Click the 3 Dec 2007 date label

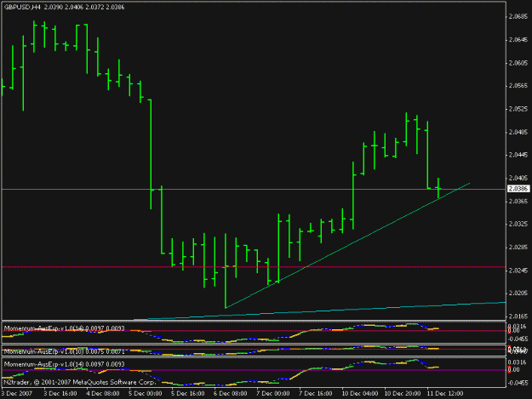click(17, 393)
